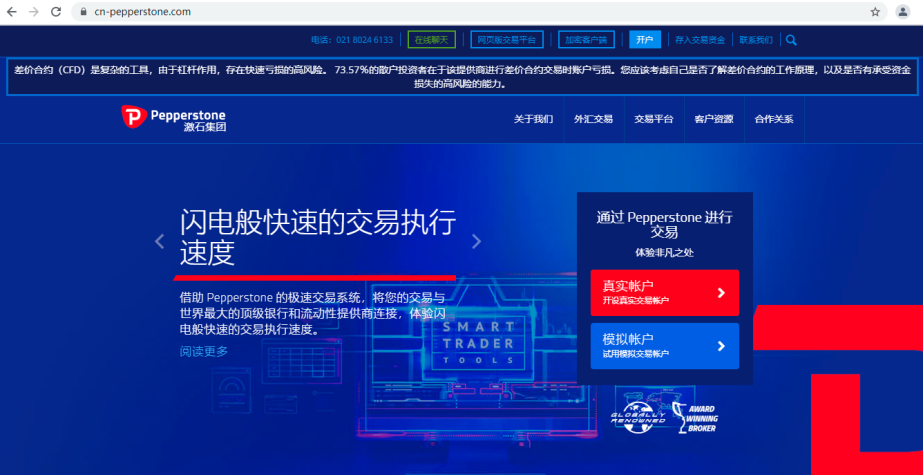Click 真实帐户 live account button
This screenshot has width=923, height=475.
point(665,293)
